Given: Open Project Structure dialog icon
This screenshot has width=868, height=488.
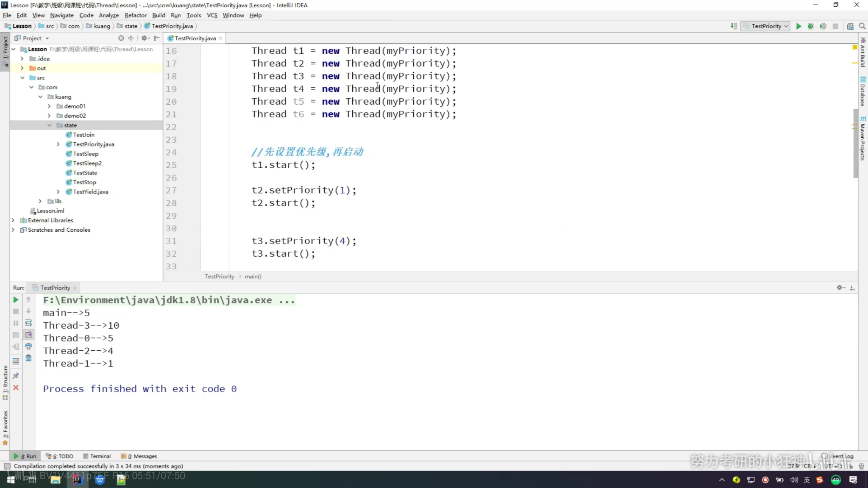Looking at the screenshot, I should point(850,26).
